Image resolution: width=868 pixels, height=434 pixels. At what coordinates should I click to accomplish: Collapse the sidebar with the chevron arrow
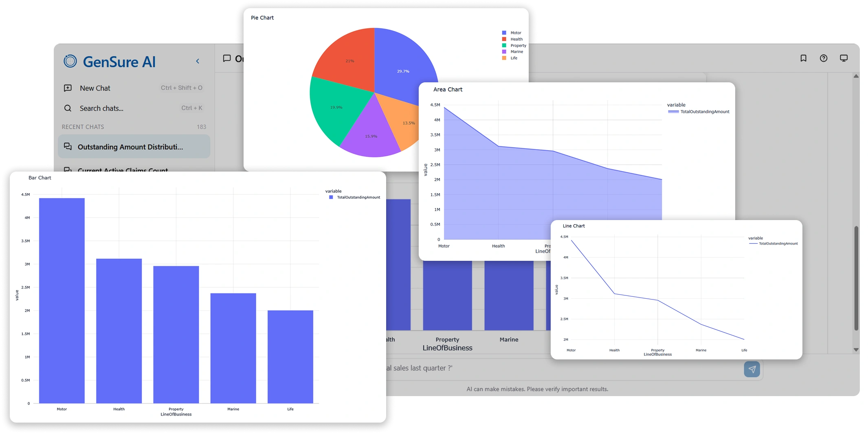click(198, 61)
